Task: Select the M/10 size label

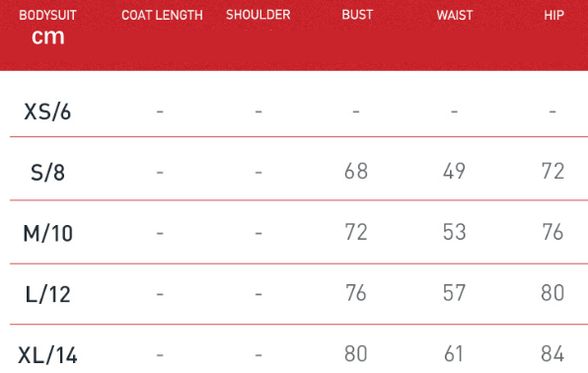Action: pyautogui.click(x=47, y=234)
